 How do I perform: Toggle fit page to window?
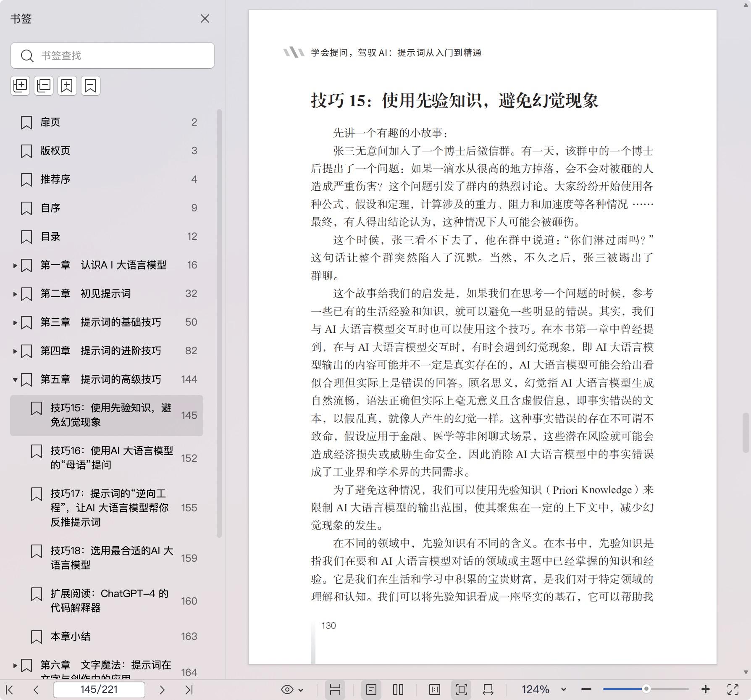[461, 689]
